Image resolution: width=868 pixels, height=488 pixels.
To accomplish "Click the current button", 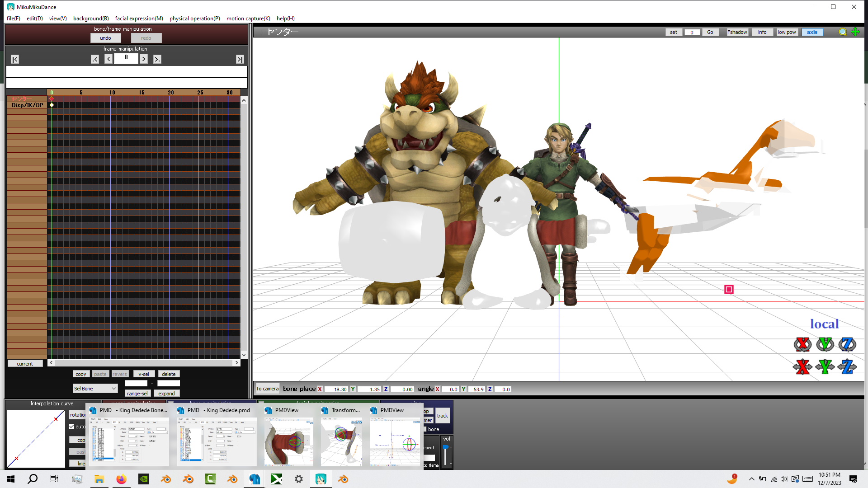I will (x=25, y=364).
